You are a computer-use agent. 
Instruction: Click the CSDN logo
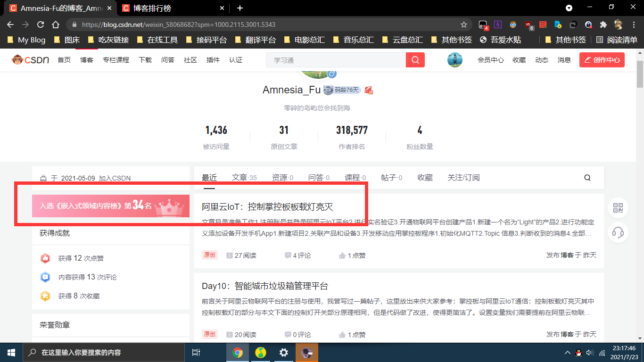click(31, 60)
